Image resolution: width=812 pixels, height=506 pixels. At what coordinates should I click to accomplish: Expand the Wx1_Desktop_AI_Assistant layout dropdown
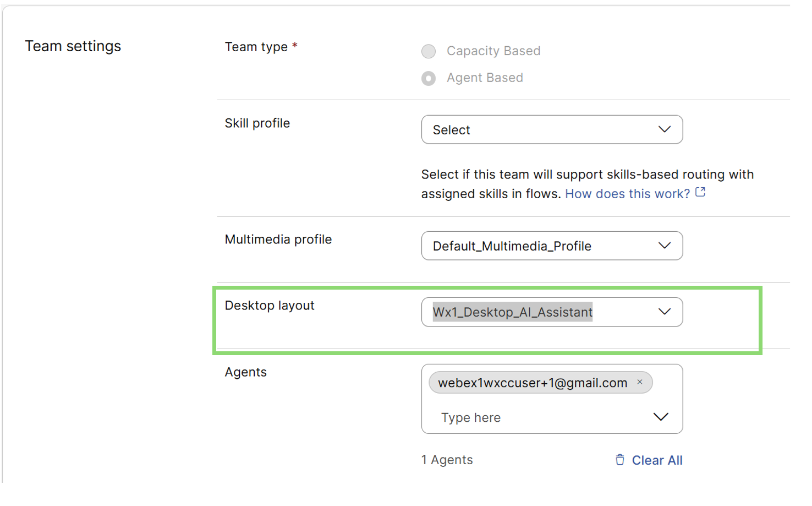point(551,312)
